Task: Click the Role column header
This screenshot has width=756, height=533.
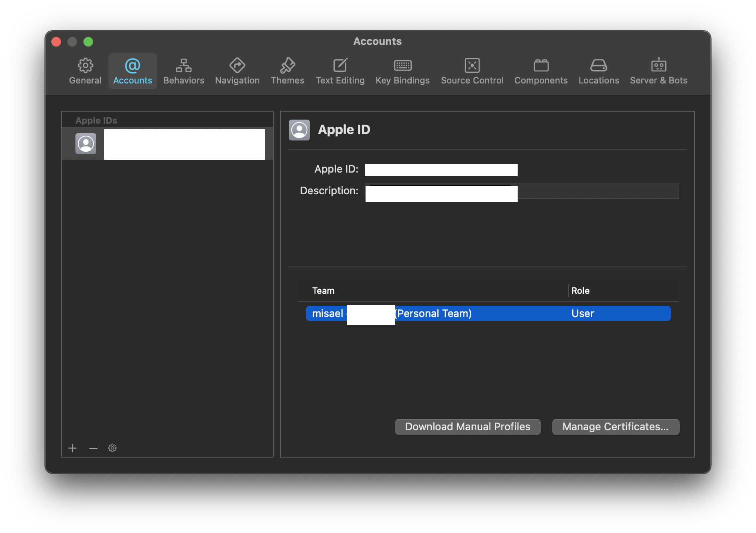Action: pyautogui.click(x=580, y=291)
